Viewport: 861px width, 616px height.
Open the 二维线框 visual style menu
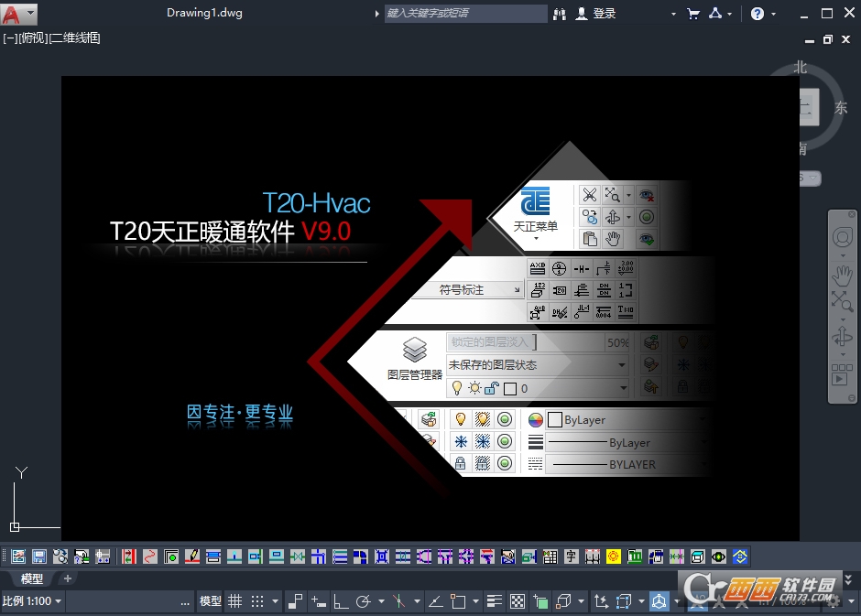pyautogui.click(x=75, y=38)
